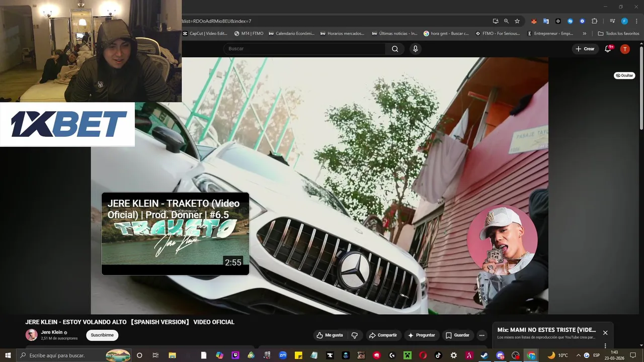Click the Preguntar button

coord(422,335)
